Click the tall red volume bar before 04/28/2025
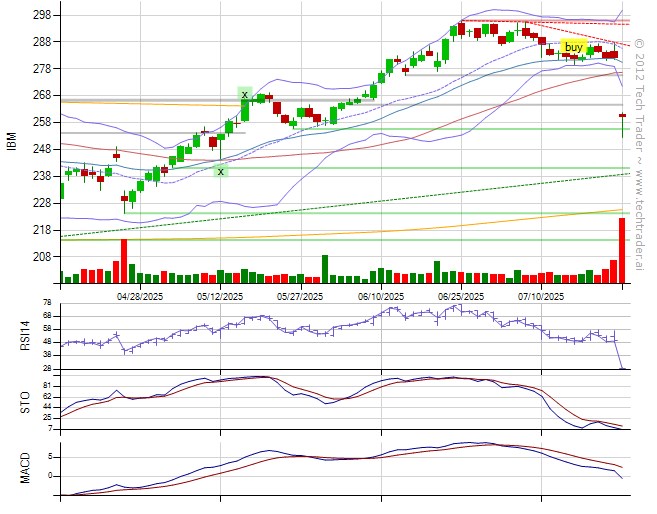 (x=124, y=261)
